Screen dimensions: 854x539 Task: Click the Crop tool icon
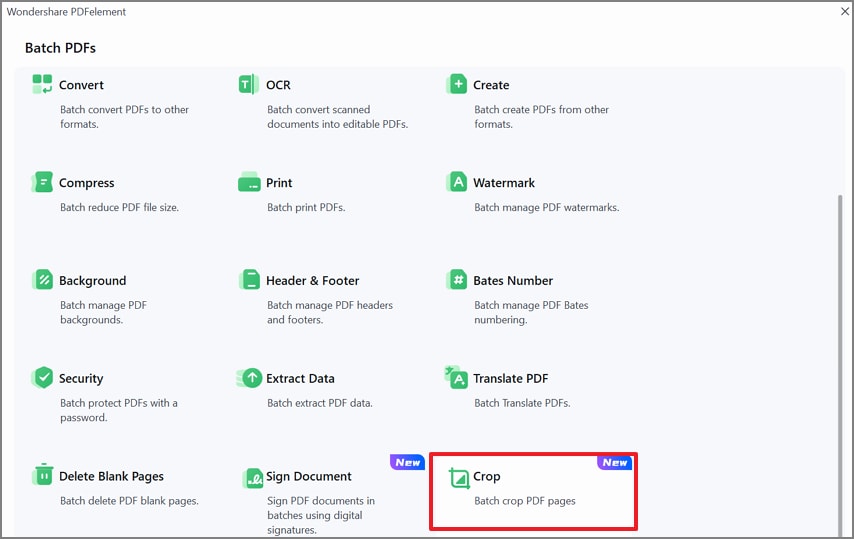point(459,477)
